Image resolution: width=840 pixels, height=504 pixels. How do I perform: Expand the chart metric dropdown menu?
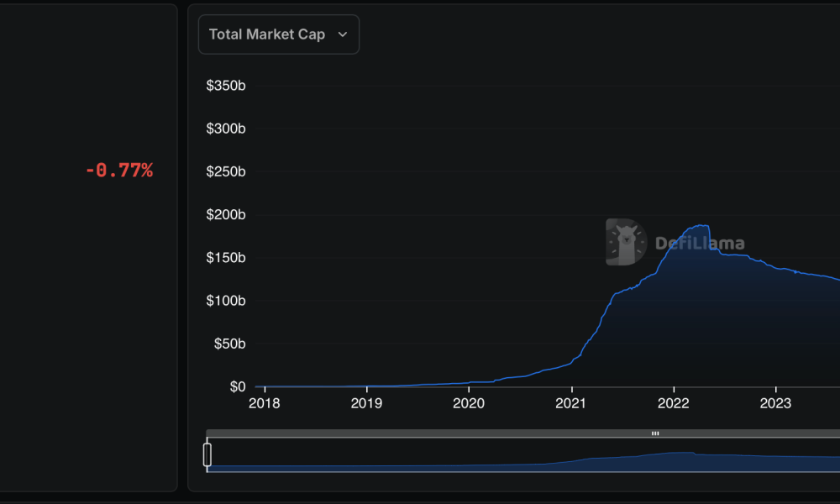(x=278, y=34)
